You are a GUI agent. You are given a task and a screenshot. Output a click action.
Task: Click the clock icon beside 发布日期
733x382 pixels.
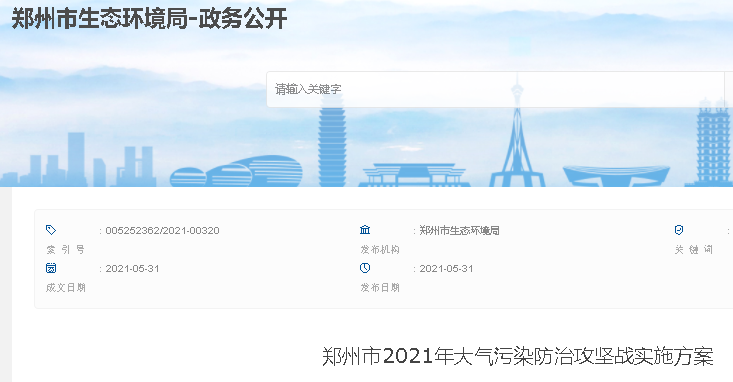[365, 268]
